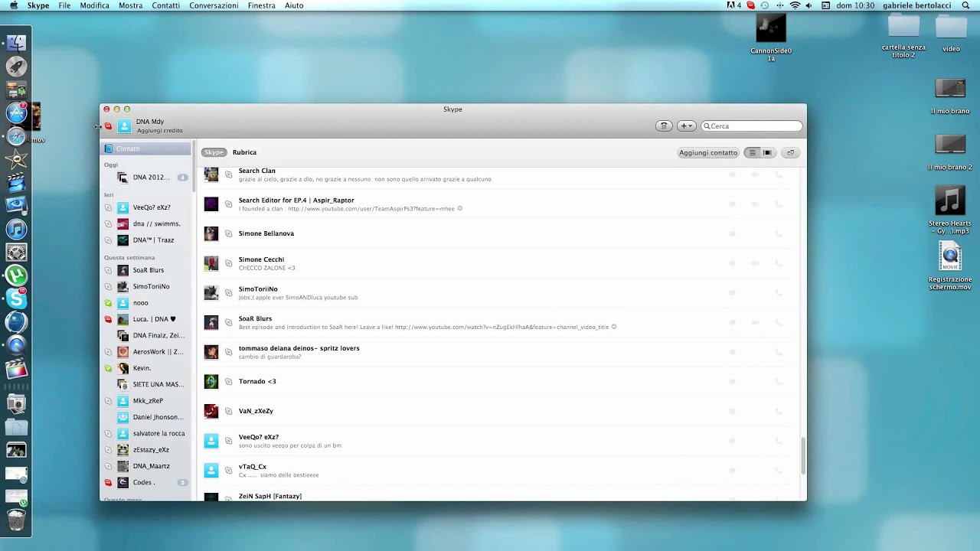Select the Simone Cecchi contact
The width and height of the screenshot is (980, 551).
point(498,263)
